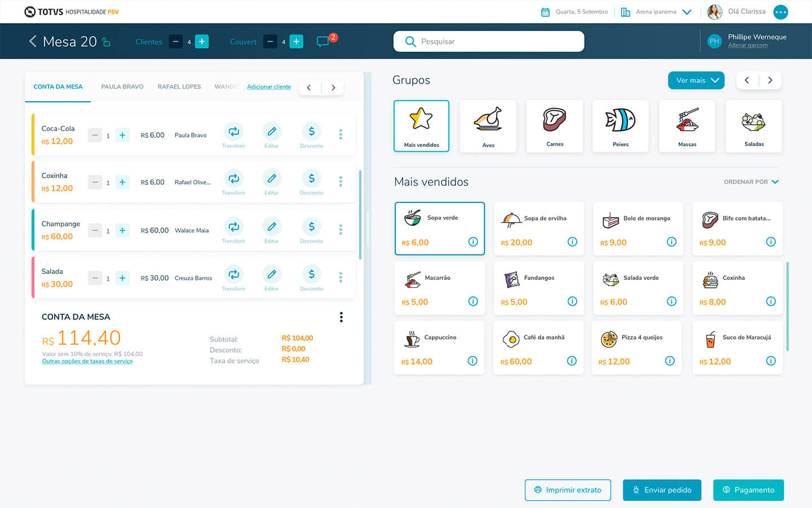This screenshot has height=508, width=812.
Task: Open Outras opções de taxas de serviço link
Action: 87,361
